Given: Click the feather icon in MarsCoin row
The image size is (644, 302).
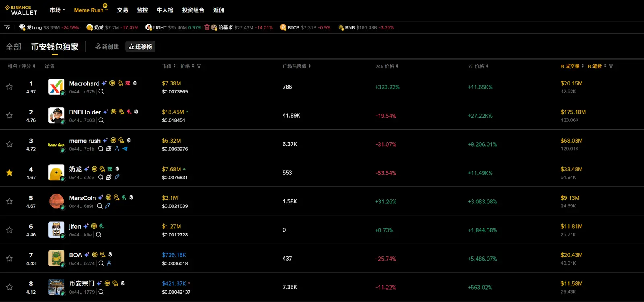Looking at the screenshot, I should coord(108,206).
